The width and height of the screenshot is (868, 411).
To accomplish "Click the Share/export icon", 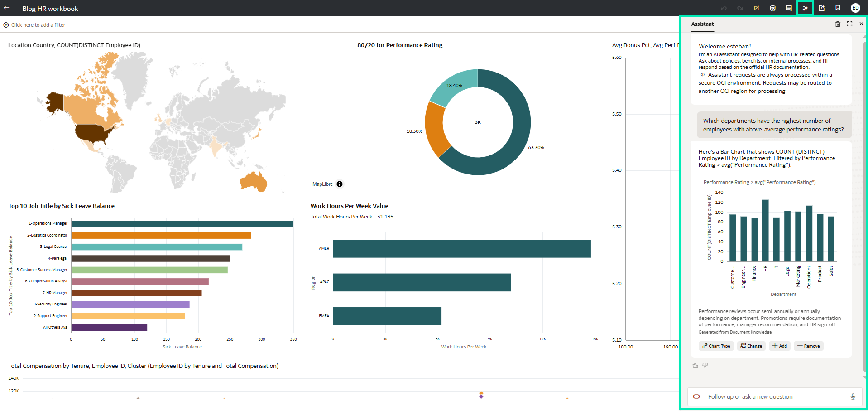I will 822,8.
